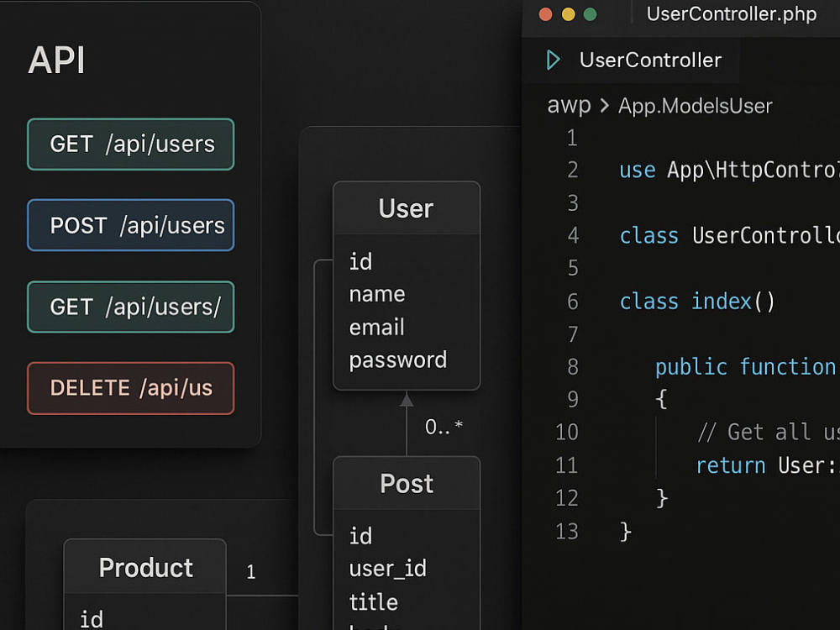Click the relationship arrowhead below User entity

click(x=407, y=399)
